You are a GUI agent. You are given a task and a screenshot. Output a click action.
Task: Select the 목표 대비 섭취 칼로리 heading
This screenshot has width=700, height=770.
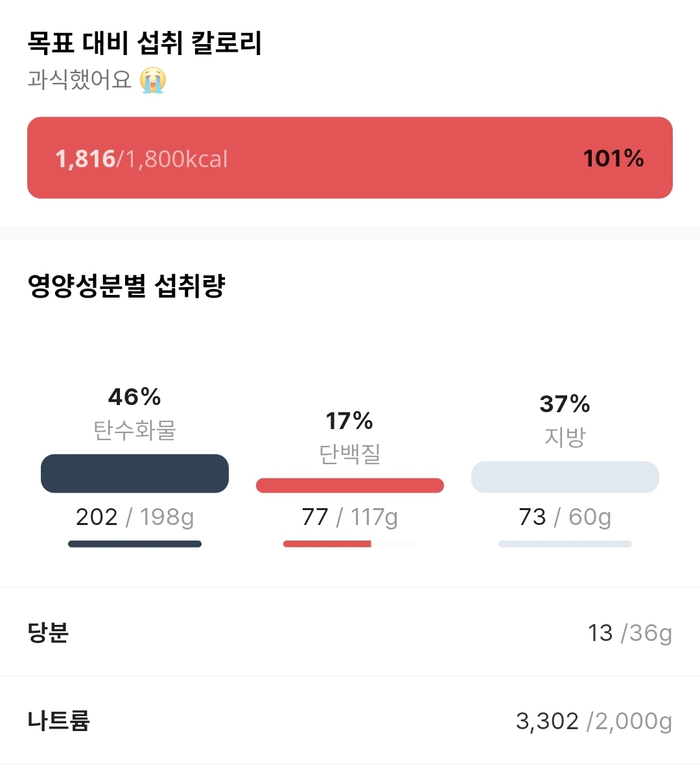[x=145, y=43]
